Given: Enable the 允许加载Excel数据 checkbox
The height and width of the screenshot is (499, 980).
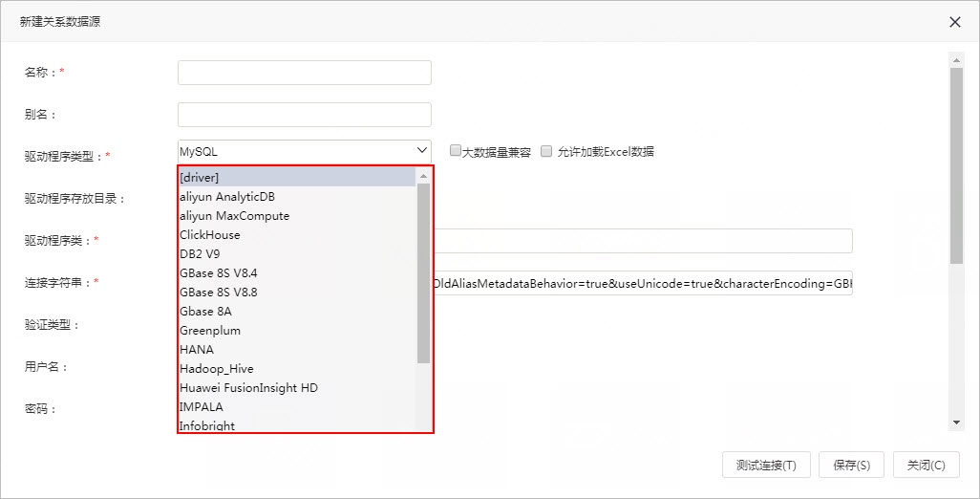Looking at the screenshot, I should tap(546, 151).
